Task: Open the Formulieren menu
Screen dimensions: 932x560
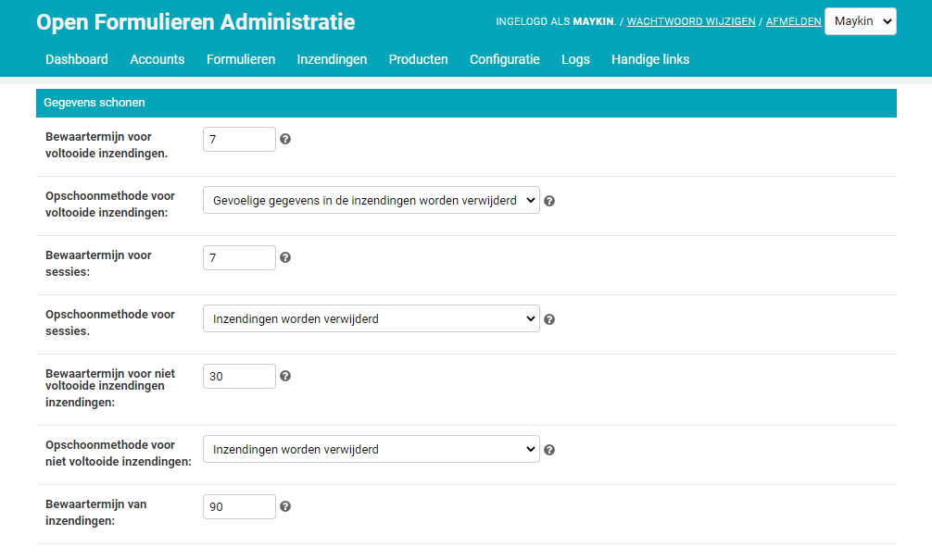Action: click(241, 59)
